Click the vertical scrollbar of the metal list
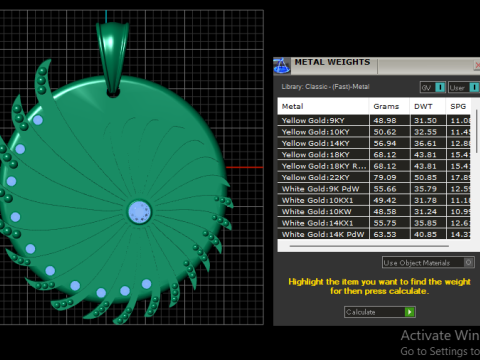Viewport: 480px width, 360px height. (477, 131)
